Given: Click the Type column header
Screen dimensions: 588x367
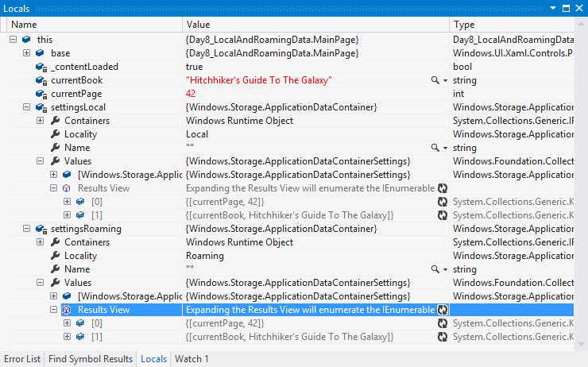Looking at the screenshot, I should 464,25.
